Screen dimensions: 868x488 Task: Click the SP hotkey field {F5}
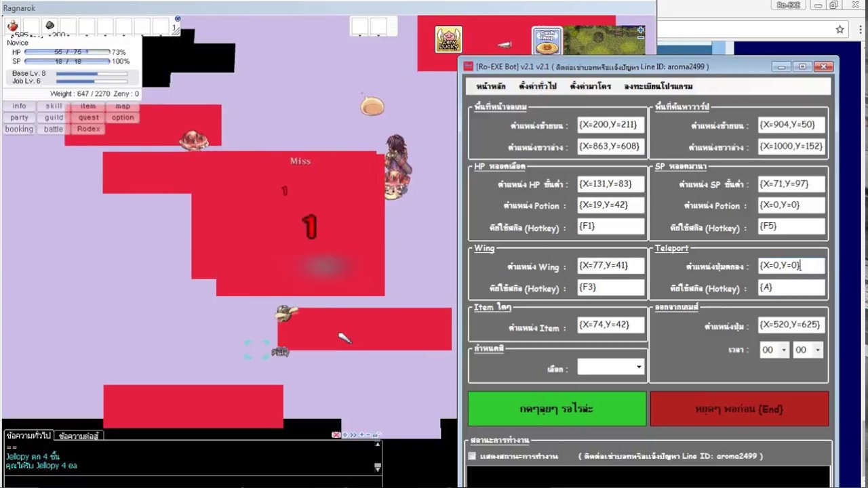[x=791, y=226]
